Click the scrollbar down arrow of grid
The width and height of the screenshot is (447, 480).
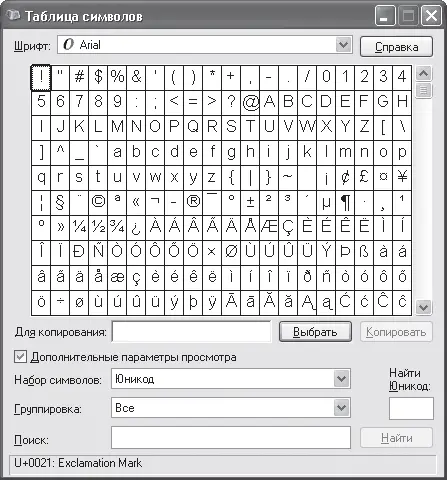(x=424, y=307)
